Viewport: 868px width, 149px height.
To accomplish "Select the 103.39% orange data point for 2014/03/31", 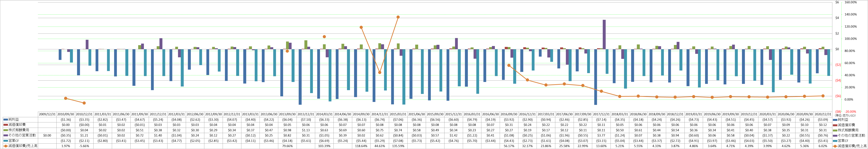I will click(324, 36).
